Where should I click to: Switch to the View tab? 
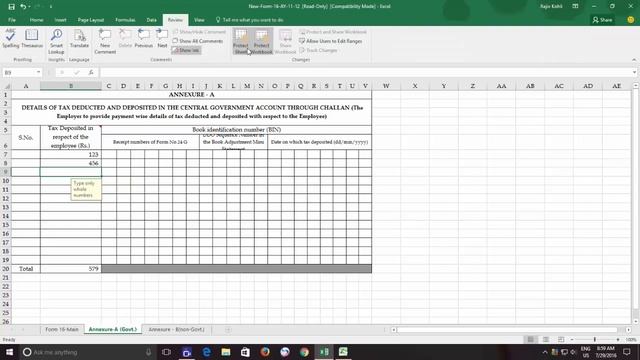(199, 20)
